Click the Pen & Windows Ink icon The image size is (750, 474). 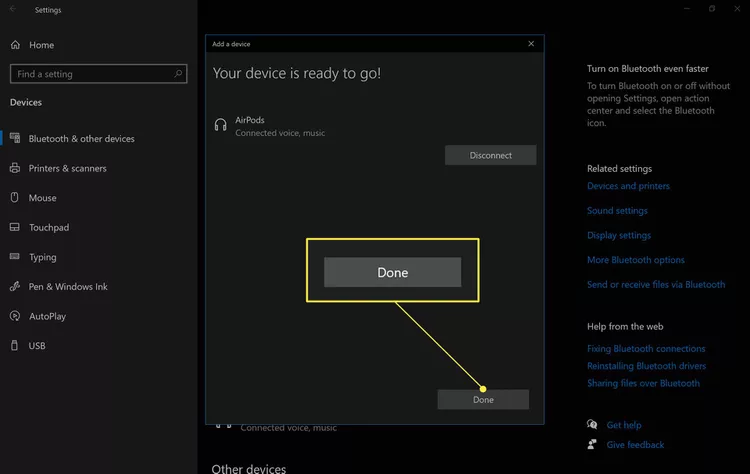click(15, 287)
